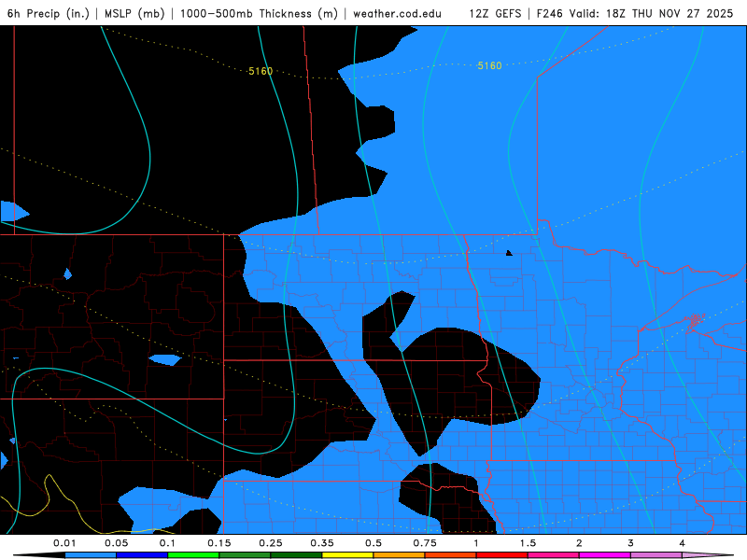Select the 0.1 legend tick label
This screenshot has width=747, height=560.
tap(167, 543)
